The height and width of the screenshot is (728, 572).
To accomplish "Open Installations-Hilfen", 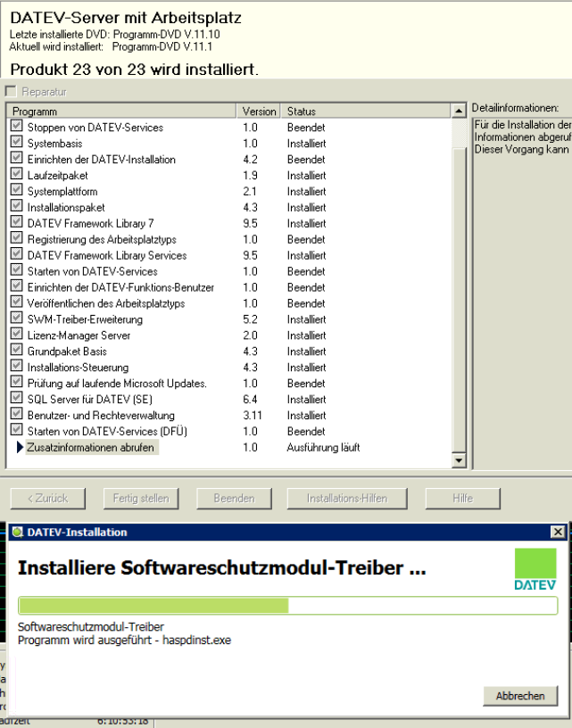I will [x=347, y=498].
